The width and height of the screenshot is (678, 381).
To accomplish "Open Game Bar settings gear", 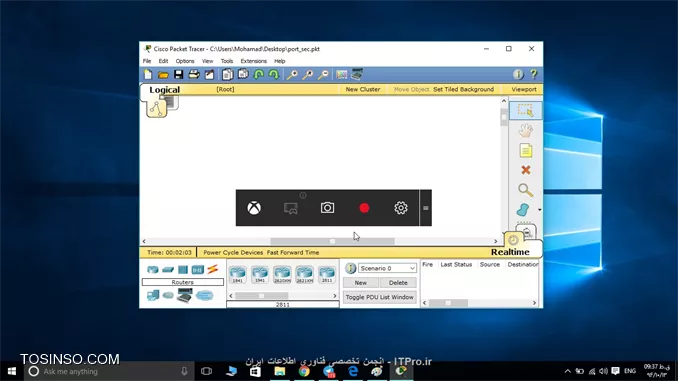I will coord(401,208).
